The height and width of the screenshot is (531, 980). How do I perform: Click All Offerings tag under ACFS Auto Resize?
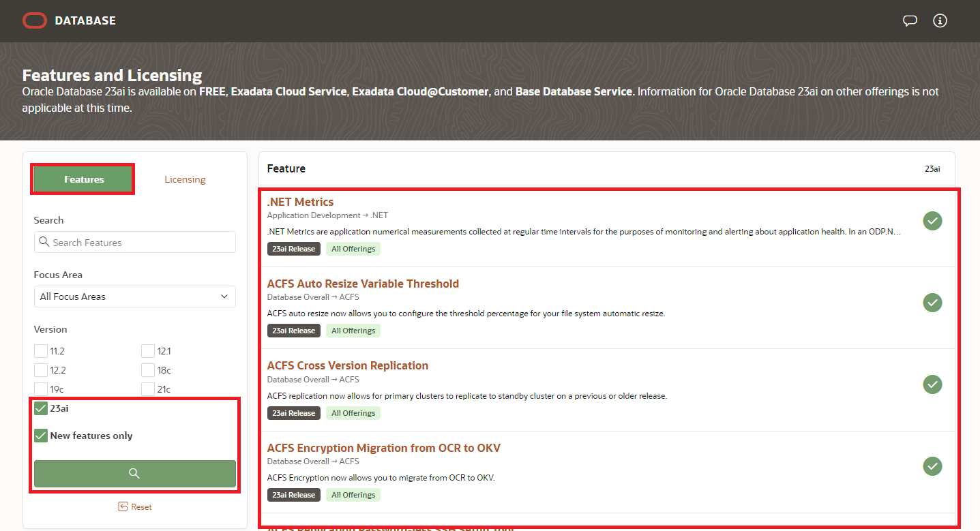click(x=353, y=331)
